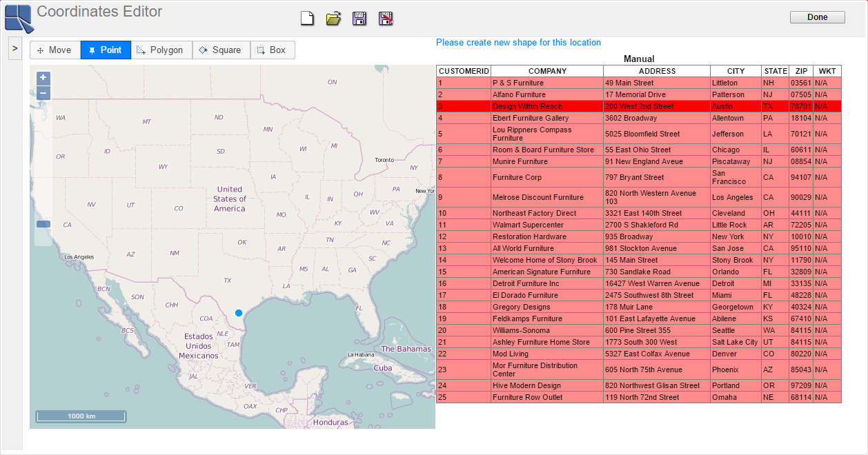The image size is (868, 455).
Task: Select the Square drawing tool
Action: pyautogui.click(x=221, y=50)
